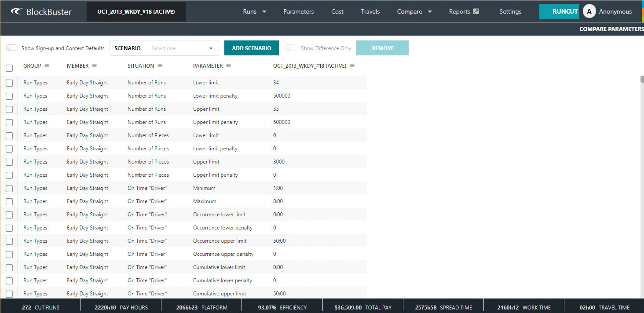644x313 pixels.
Task: Check the checkbox for the Lower limit 34 row
Action: click(x=9, y=82)
